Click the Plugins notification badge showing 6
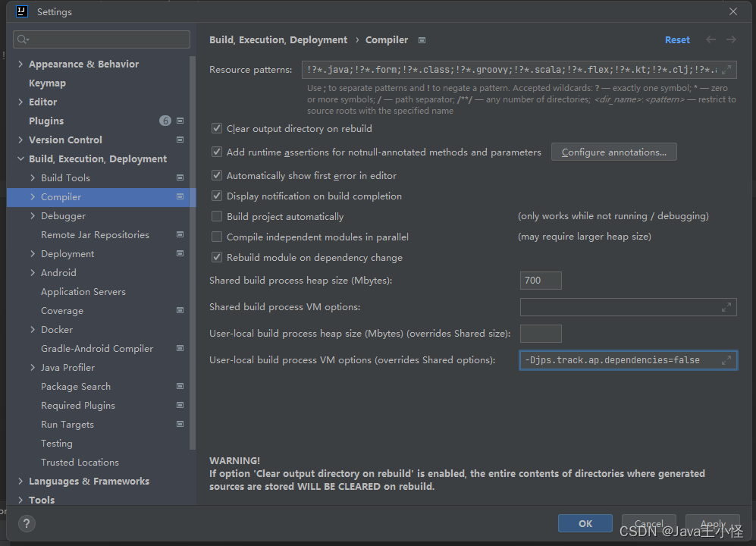 click(165, 120)
